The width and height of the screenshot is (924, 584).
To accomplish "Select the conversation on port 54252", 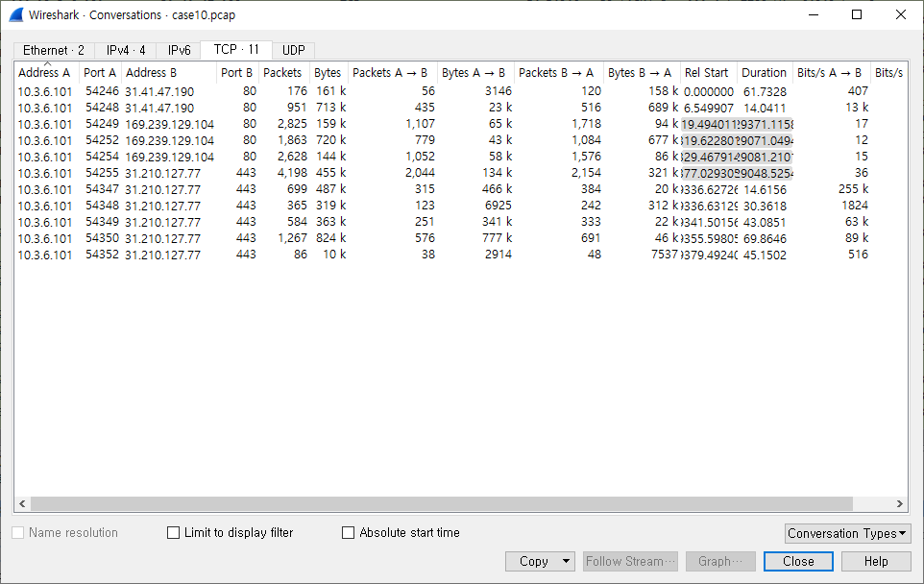I will [x=461, y=141].
